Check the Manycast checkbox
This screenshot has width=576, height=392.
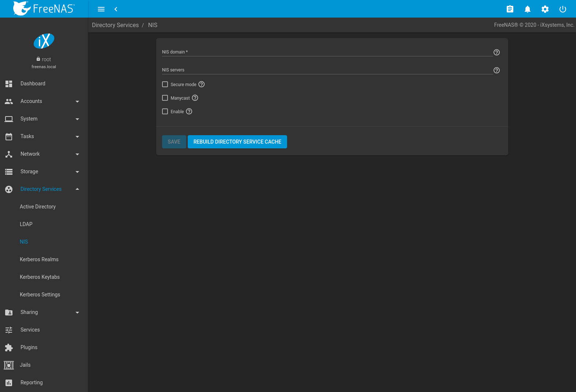click(165, 98)
